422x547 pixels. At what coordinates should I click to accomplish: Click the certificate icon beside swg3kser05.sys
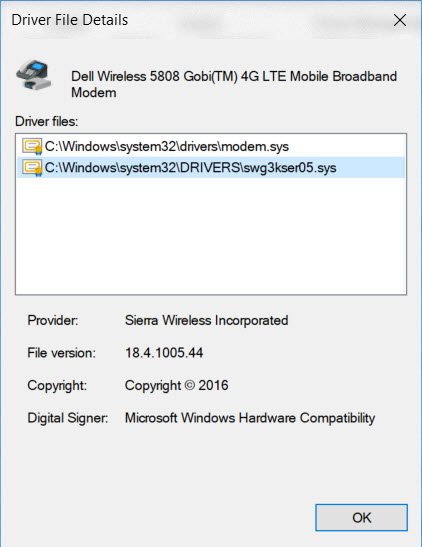click(x=32, y=168)
